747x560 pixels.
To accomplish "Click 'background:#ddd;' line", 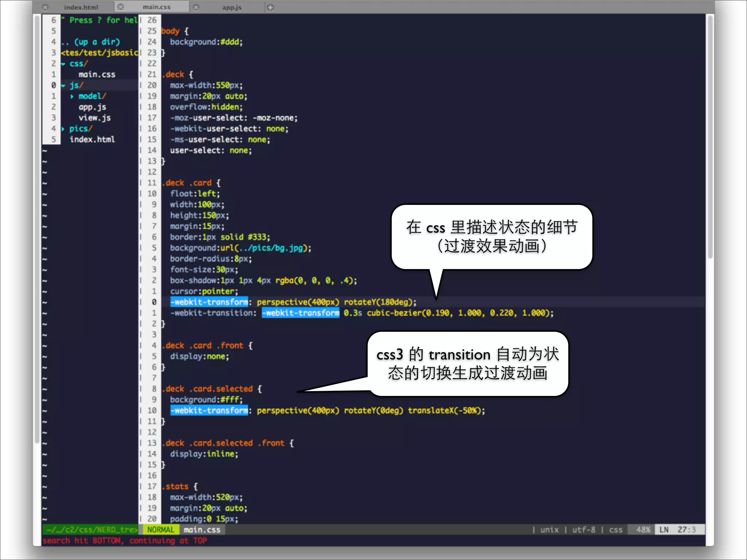I will pos(206,42).
